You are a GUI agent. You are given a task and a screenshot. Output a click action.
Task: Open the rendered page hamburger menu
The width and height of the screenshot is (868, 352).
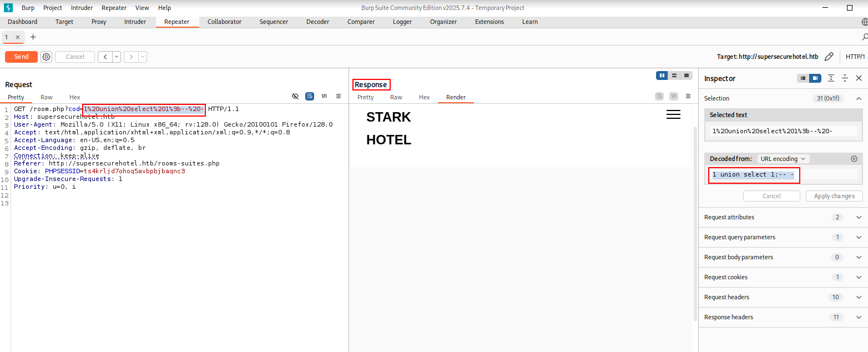[x=673, y=114]
